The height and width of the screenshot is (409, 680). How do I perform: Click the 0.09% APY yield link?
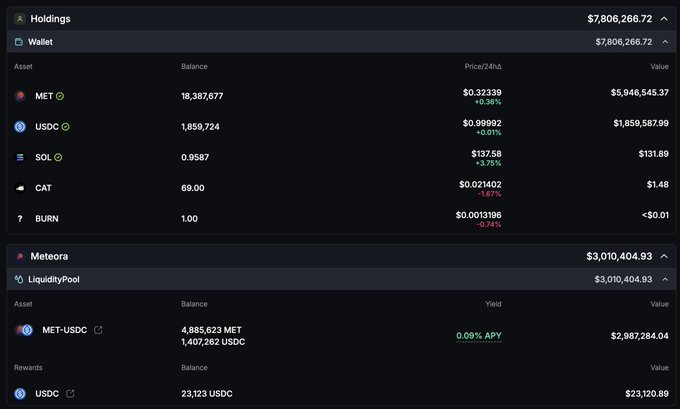pos(478,336)
